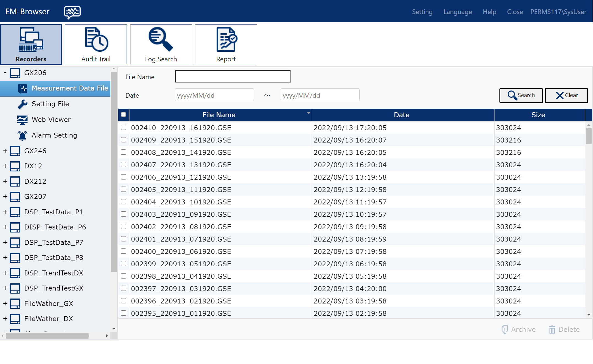Click the Search button
The width and height of the screenshot is (593, 364).
point(521,95)
